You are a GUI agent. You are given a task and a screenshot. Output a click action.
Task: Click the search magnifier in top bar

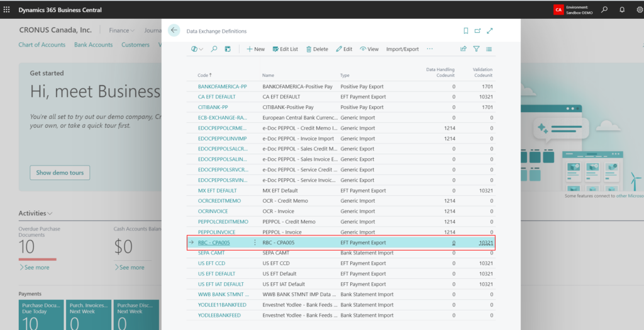[604, 9]
